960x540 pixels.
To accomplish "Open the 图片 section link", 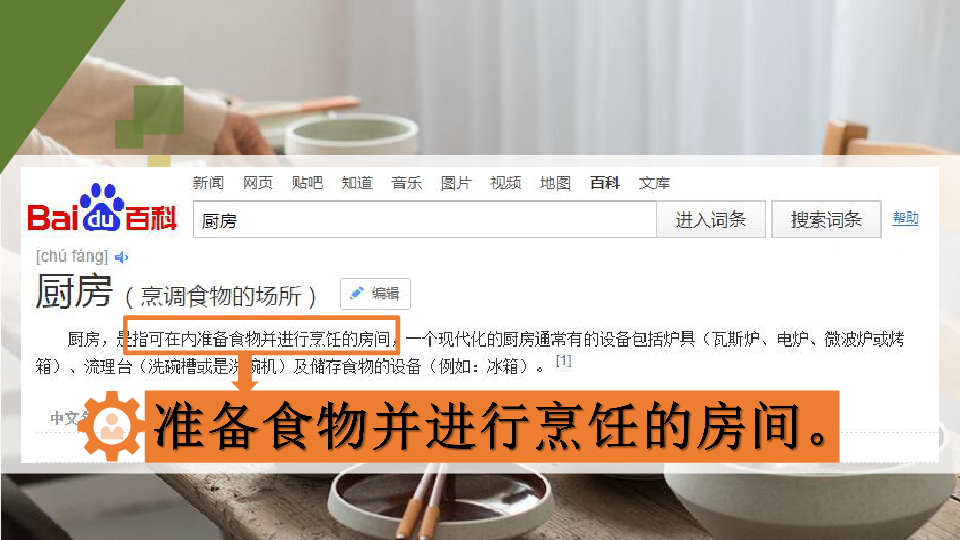I will [456, 182].
